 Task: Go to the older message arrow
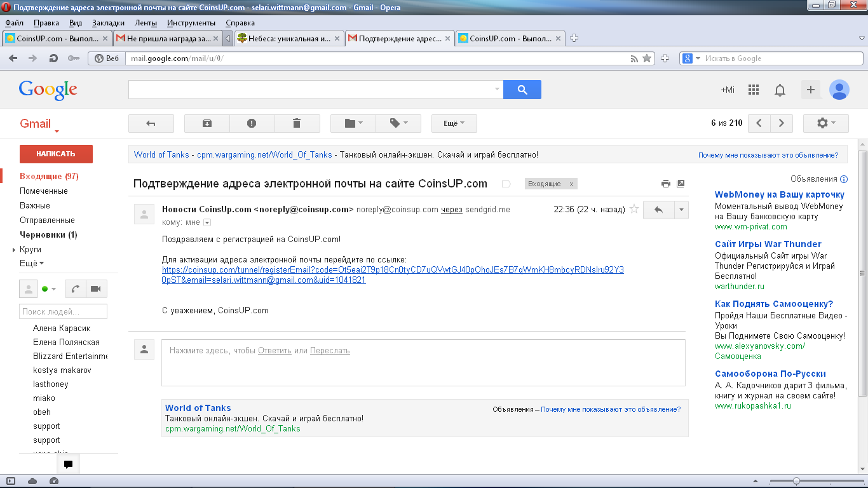782,123
